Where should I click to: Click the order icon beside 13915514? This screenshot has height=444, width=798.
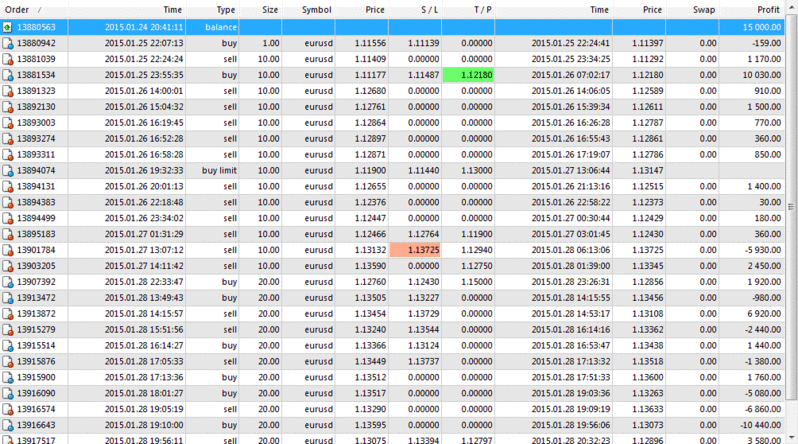coord(8,346)
